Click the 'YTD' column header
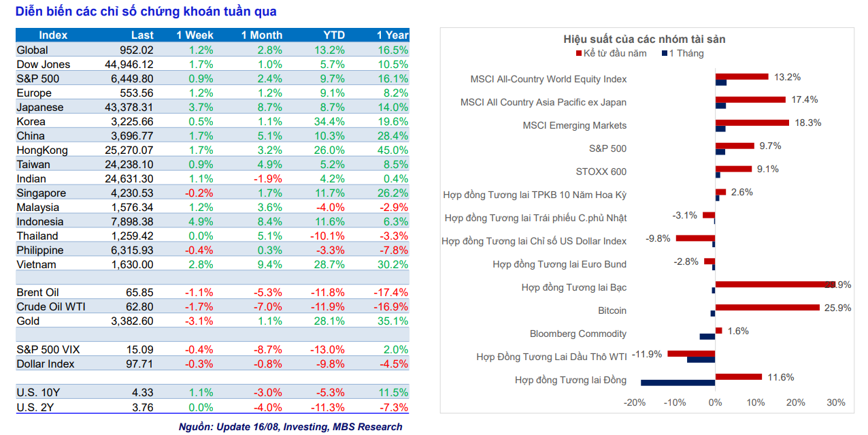Viewport: 868px width, 435px height. pyautogui.click(x=333, y=35)
